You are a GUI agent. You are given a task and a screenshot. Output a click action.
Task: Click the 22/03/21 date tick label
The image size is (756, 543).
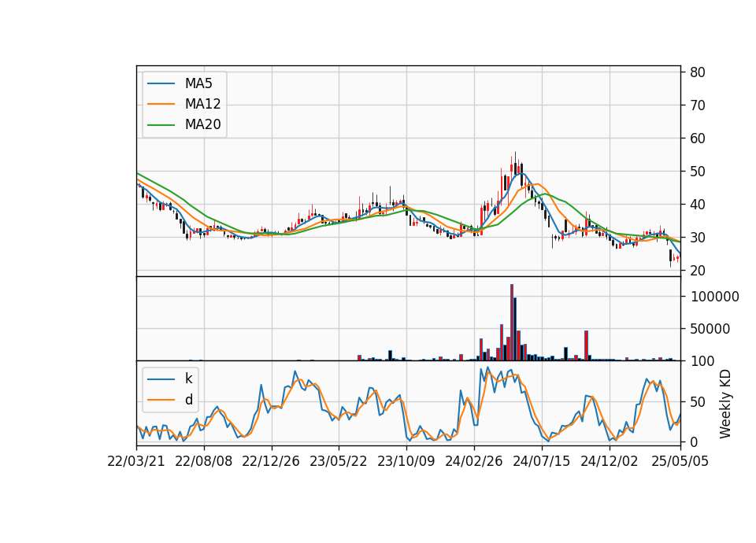[x=136, y=461]
